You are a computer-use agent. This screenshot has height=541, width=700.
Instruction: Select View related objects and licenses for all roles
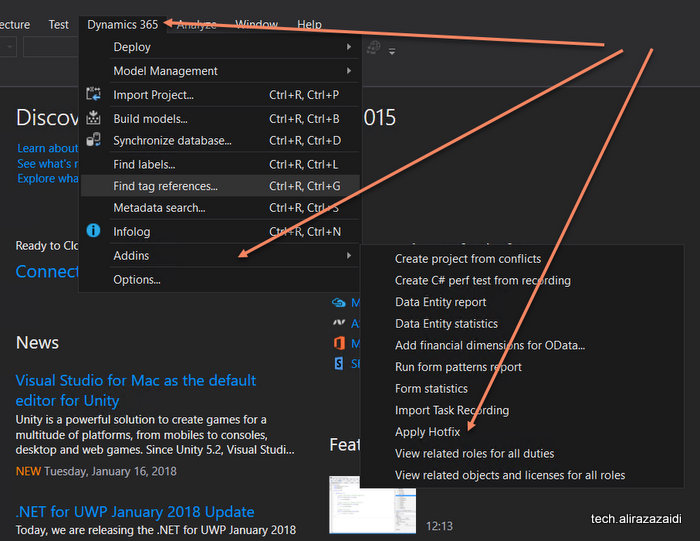tap(522, 475)
